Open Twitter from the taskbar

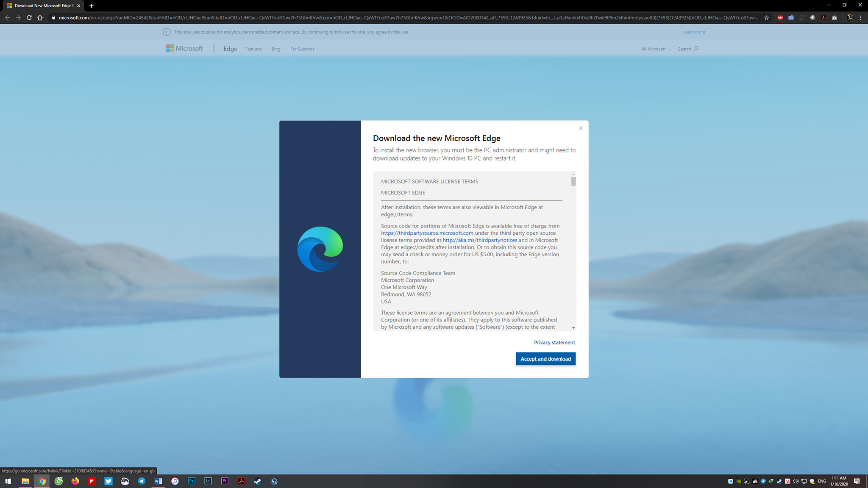108,481
